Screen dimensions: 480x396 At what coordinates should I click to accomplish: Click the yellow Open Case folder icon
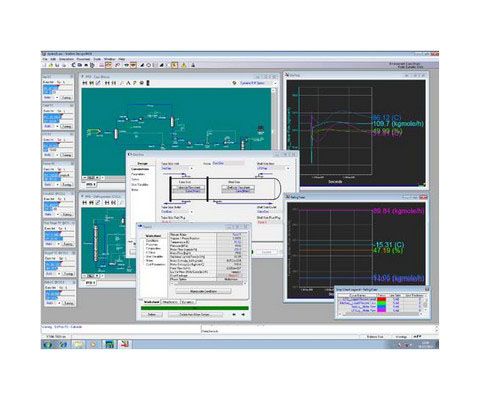(x=51, y=65)
